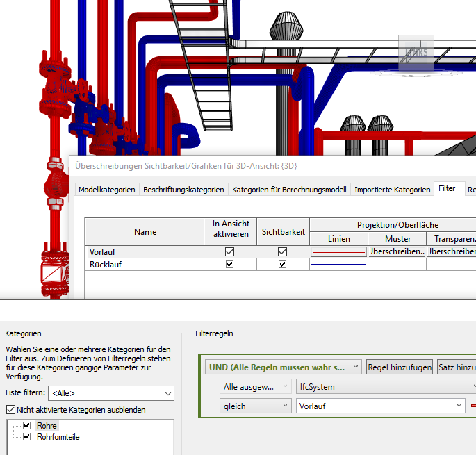Toggle the Rohrformteile category checkbox
Screen dimensions: 476x455
(x=27, y=437)
